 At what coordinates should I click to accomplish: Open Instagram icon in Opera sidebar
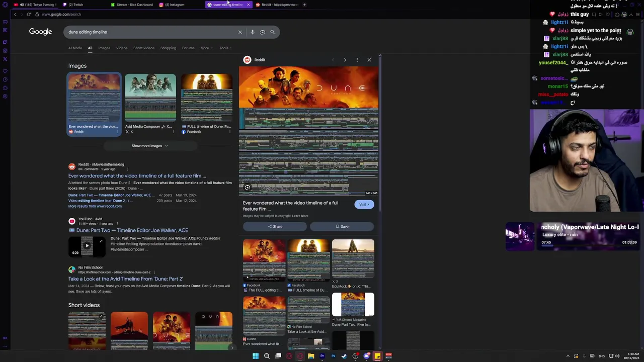click(5, 50)
